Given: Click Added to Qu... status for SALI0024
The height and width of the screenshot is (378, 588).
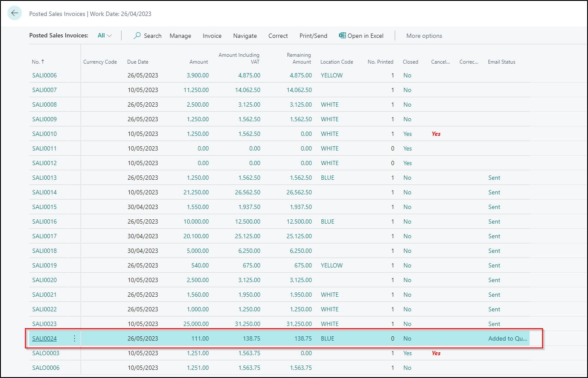Looking at the screenshot, I should [x=508, y=338].
